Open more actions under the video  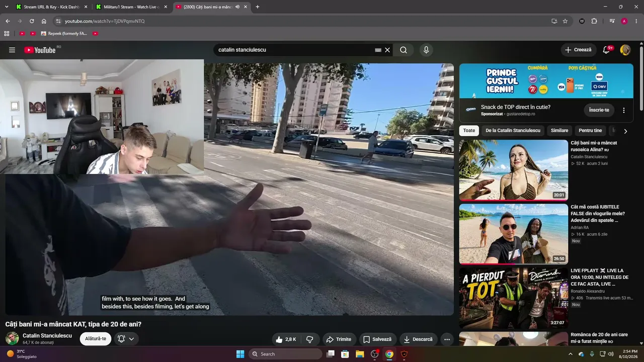click(447, 339)
